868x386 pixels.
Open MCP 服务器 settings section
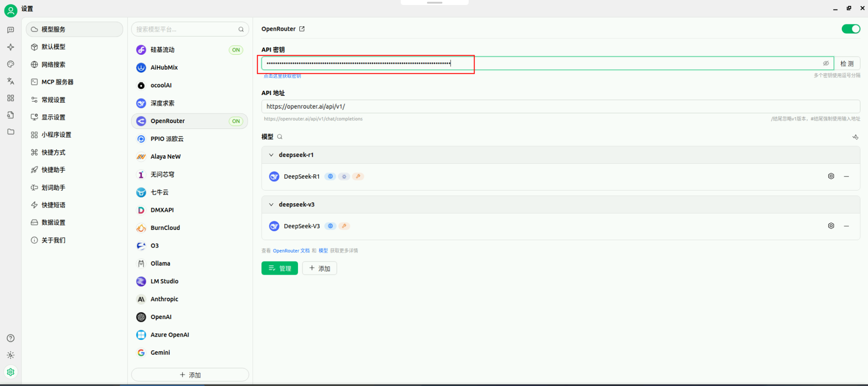pyautogui.click(x=75, y=82)
